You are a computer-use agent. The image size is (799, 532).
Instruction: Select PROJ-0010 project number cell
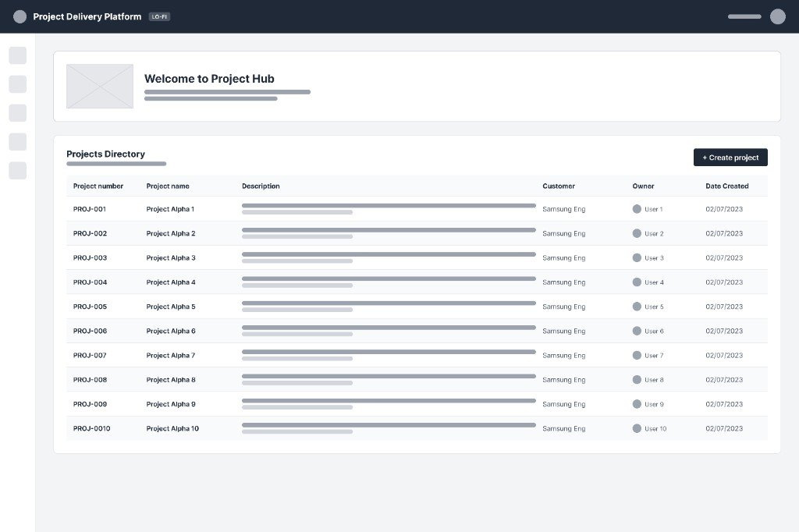[92, 428]
